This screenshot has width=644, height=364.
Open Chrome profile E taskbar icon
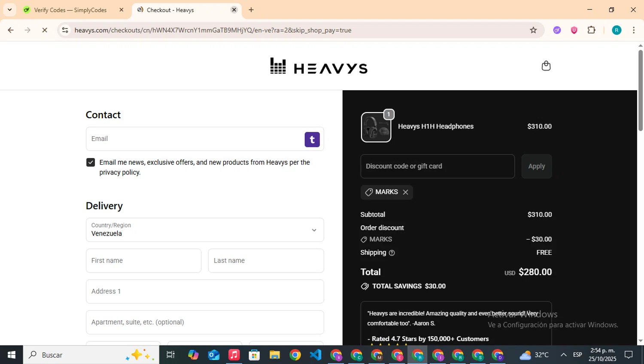[x=397, y=355]
